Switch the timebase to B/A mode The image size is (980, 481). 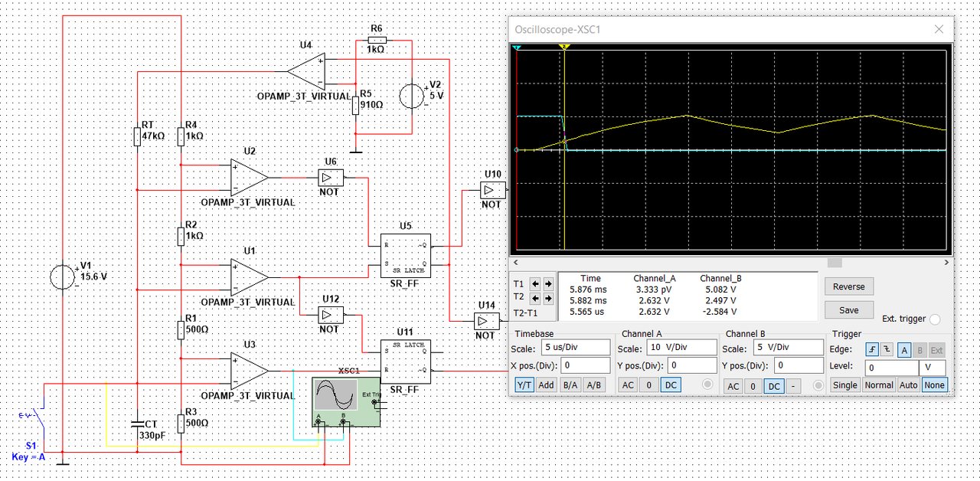(570, 385)
